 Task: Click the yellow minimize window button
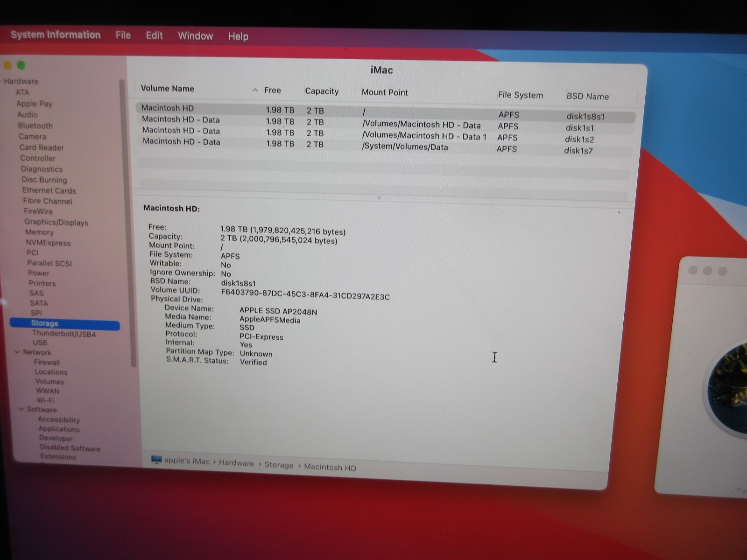coord(8,65)
